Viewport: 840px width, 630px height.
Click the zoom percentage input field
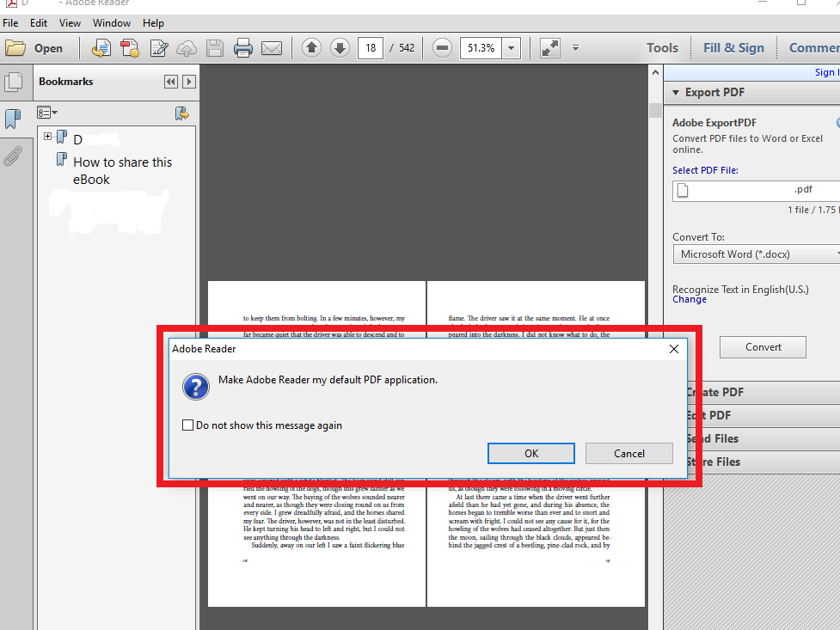click(x=481, y=47)
